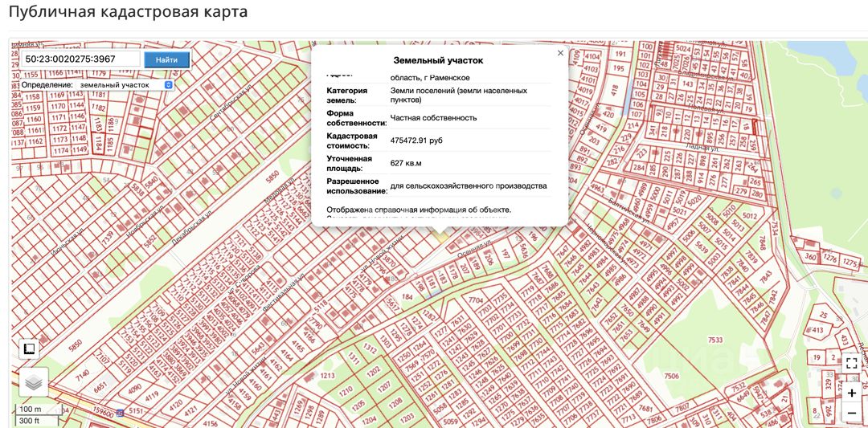Screen dimensions: 868x428
Task: Click the Земельный участок popup title
Action: (439, 60)
